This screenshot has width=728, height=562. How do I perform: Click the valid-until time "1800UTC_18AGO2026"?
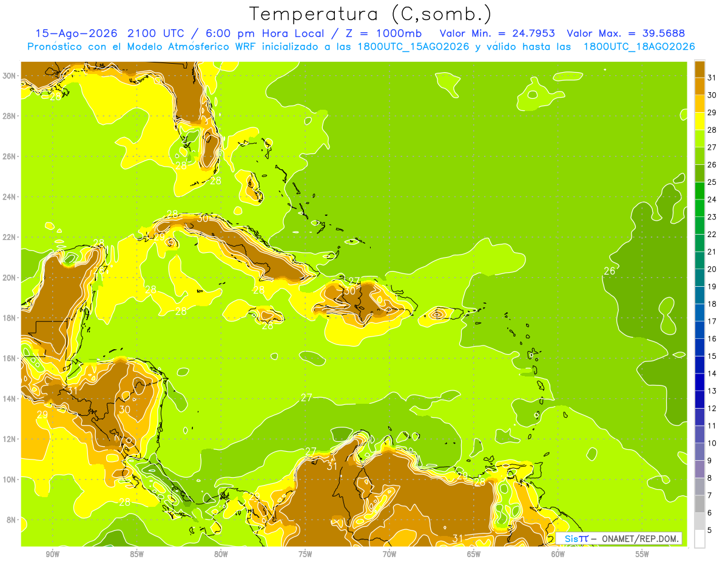[x=639, y=47]
